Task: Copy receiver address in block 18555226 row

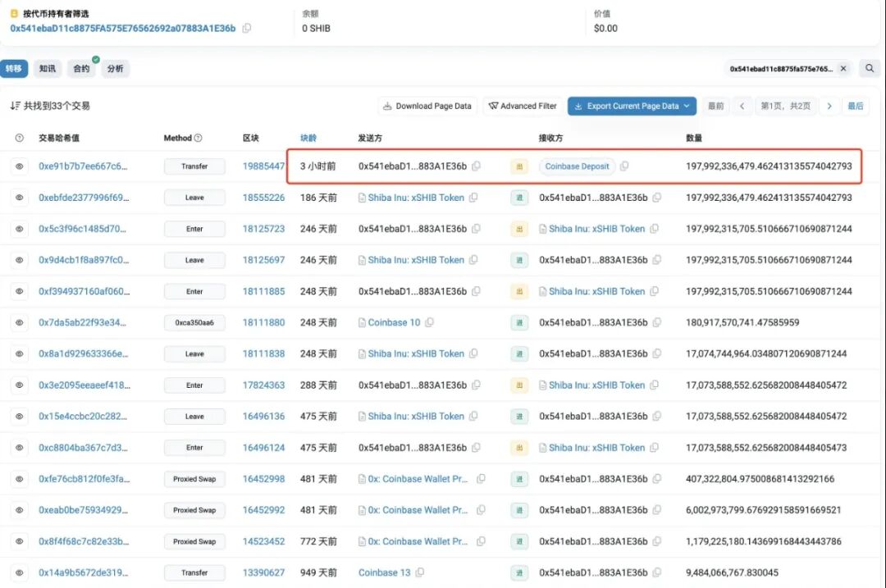Action: click(x=656, y=198)
